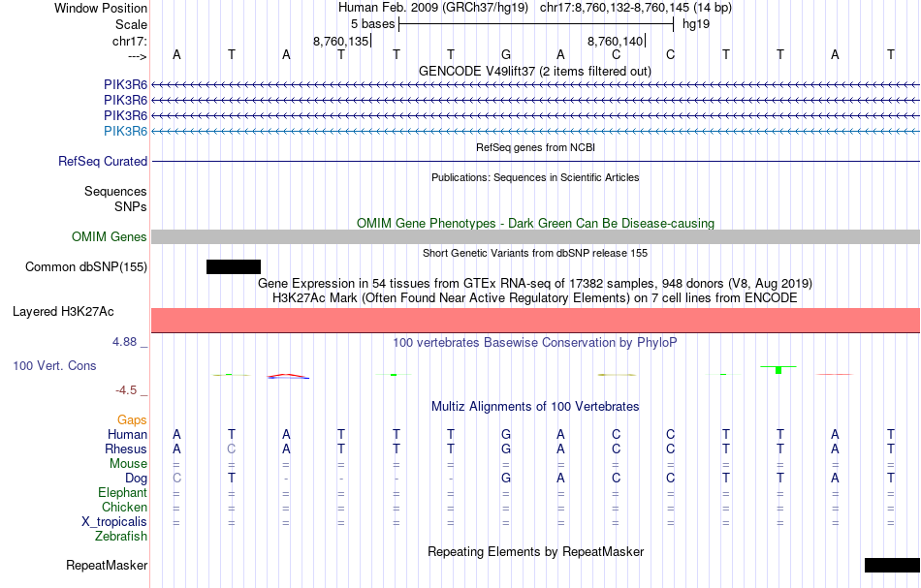921x588 pixels.
Task: Click the 5 bases scale bar
Action: click(536, 24)
